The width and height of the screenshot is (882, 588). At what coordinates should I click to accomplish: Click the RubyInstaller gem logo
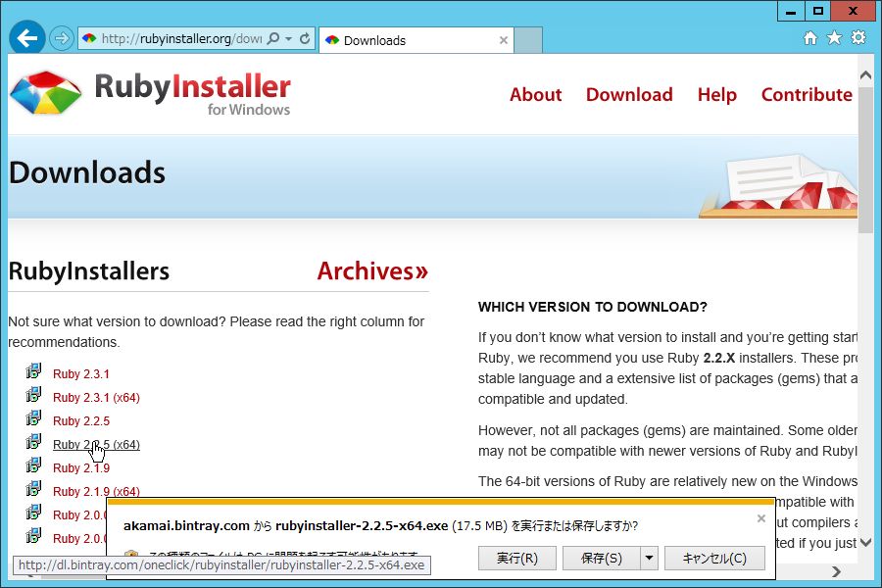pyautogui.click(x=46, y=93)
